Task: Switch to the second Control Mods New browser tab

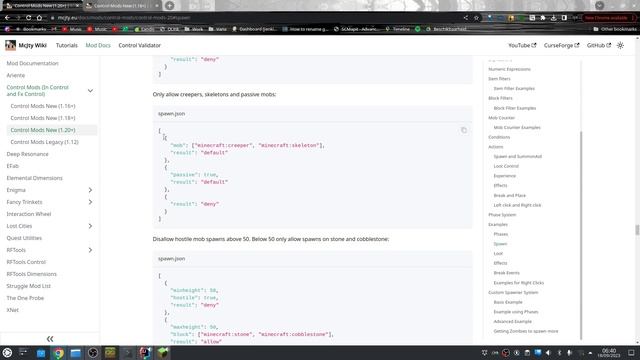Action: pyautogui.click(x=122, y=6)
